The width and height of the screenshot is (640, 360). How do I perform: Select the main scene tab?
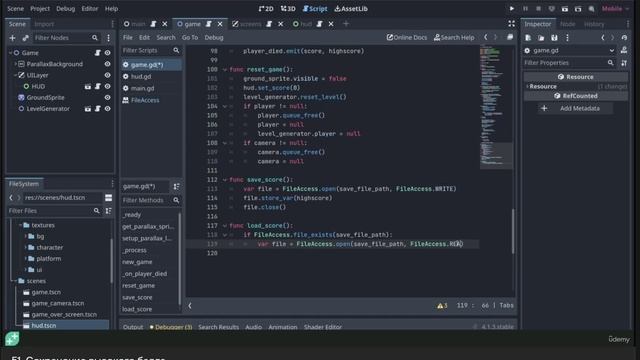tap(138, 24)
